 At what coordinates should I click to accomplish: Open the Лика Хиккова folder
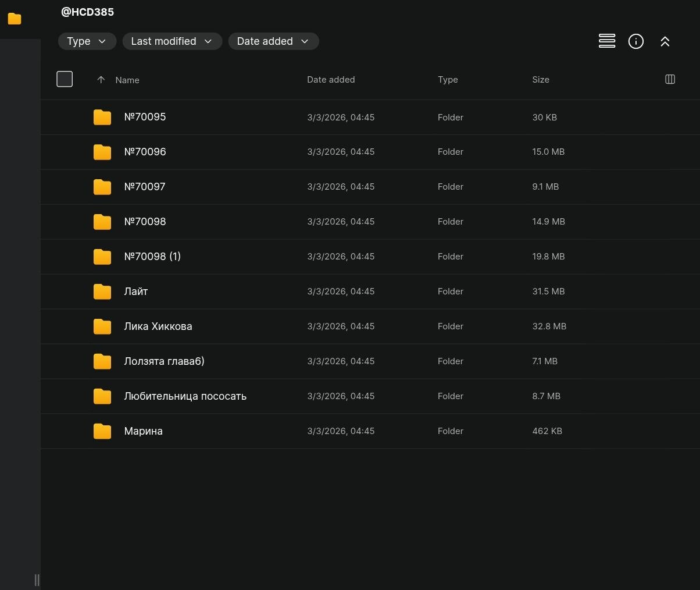point(158,326)
